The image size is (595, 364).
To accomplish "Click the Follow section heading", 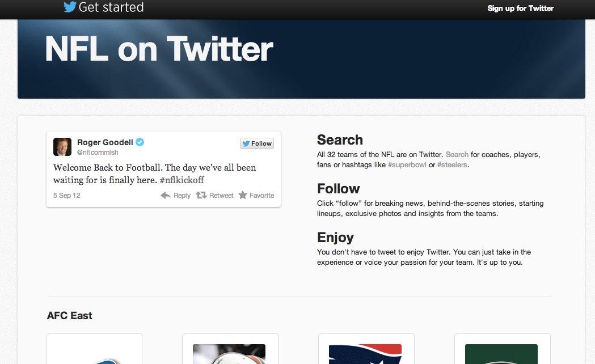I will coord(339,188).
